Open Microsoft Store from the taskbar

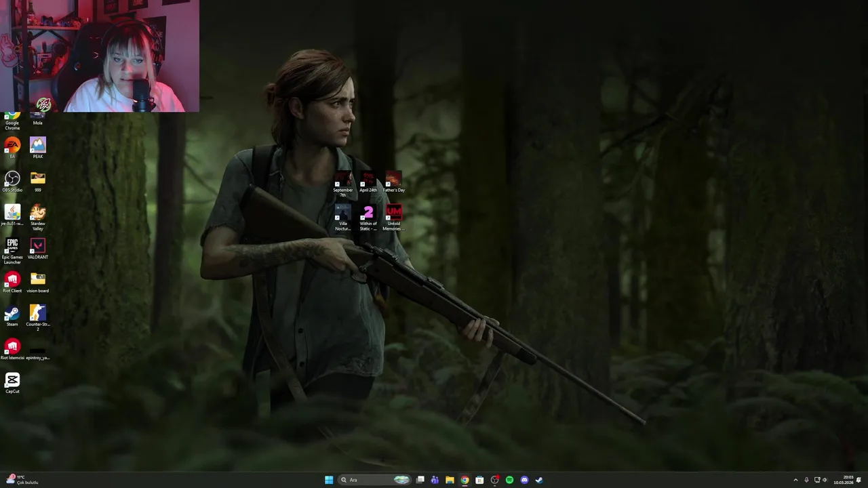click(479, 480)
